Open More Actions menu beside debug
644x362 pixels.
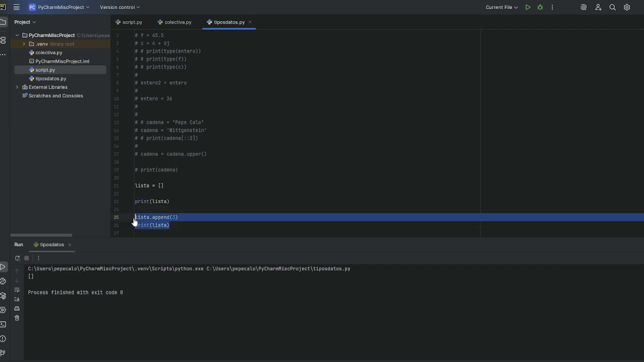[x=552, y=7]
